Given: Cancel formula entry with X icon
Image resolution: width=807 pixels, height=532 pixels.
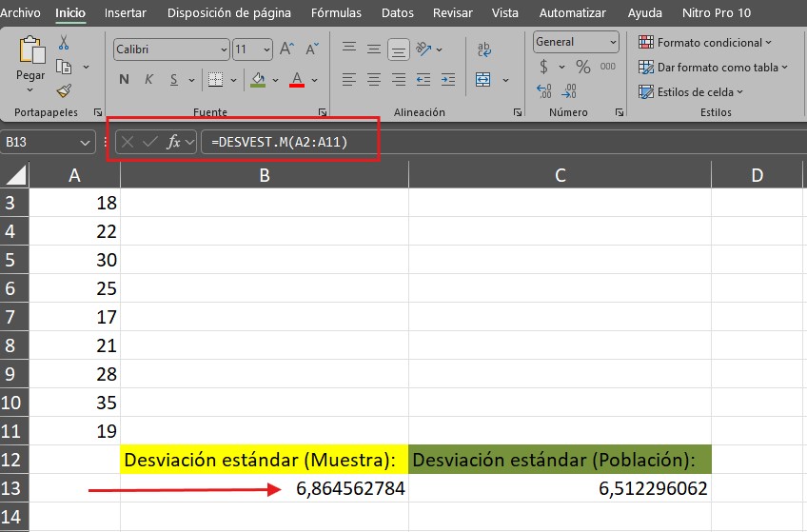Looking at the screenshot, I should click(x=128, y=142).
